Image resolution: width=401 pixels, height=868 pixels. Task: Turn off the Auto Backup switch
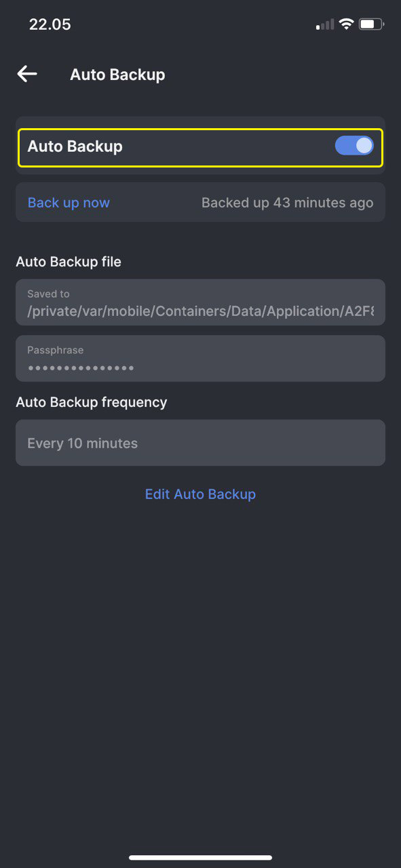coord(354,145)
